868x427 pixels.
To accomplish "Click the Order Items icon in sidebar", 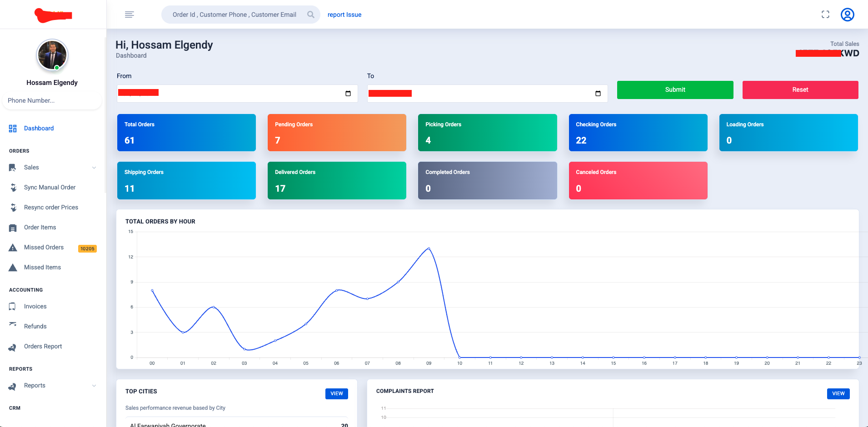I will click(13, 228).
